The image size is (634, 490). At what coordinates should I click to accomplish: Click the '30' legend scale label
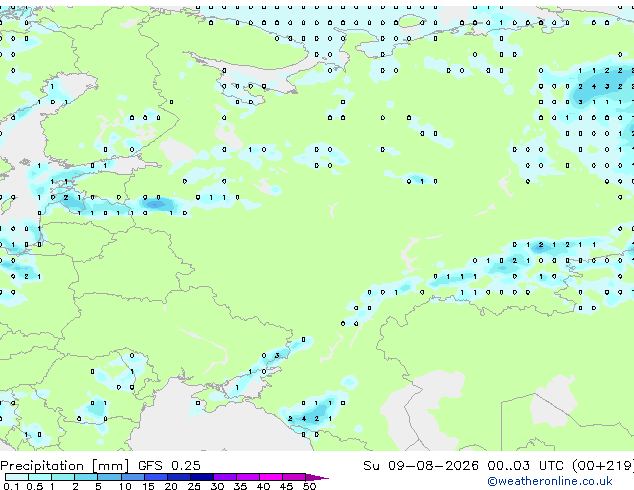coord(217,486)
